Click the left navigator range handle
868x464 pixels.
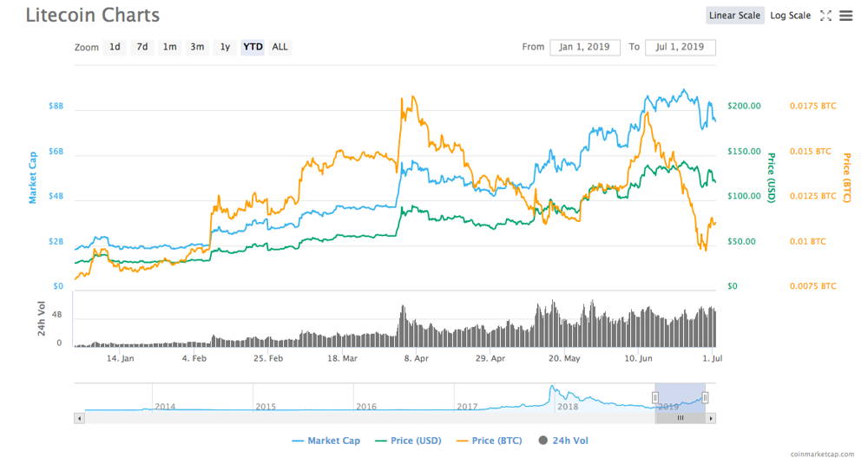pos(654,397)
